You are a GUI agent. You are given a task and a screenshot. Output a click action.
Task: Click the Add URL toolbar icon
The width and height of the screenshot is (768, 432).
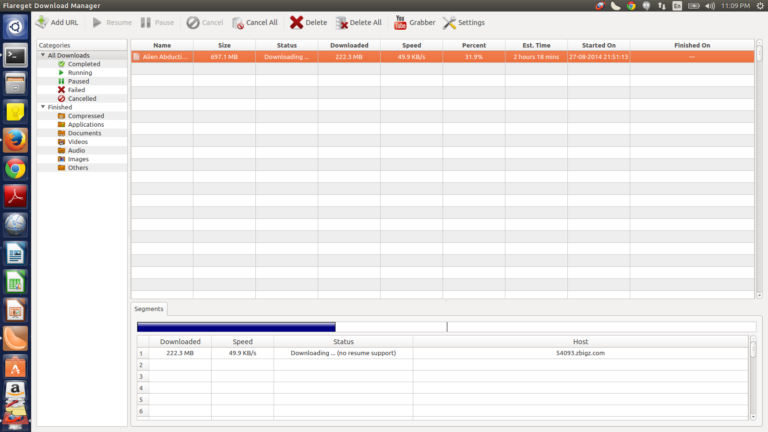point(42,22)
